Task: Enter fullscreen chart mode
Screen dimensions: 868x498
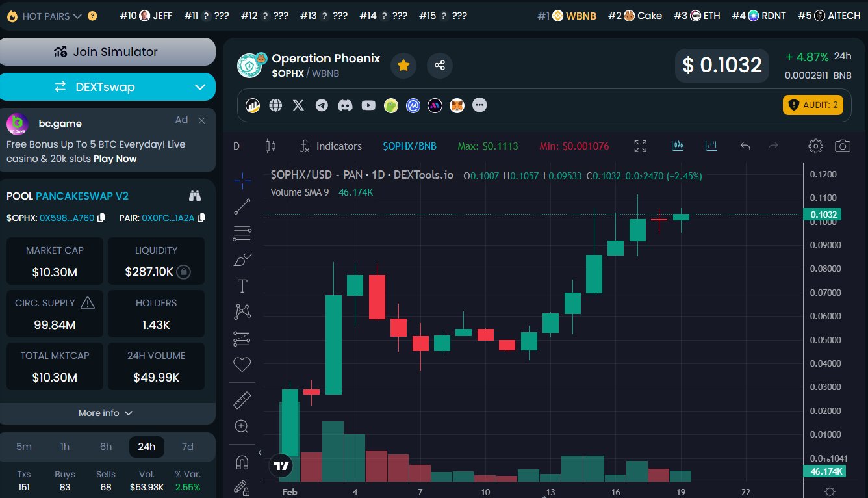Action: pos(641,146)
